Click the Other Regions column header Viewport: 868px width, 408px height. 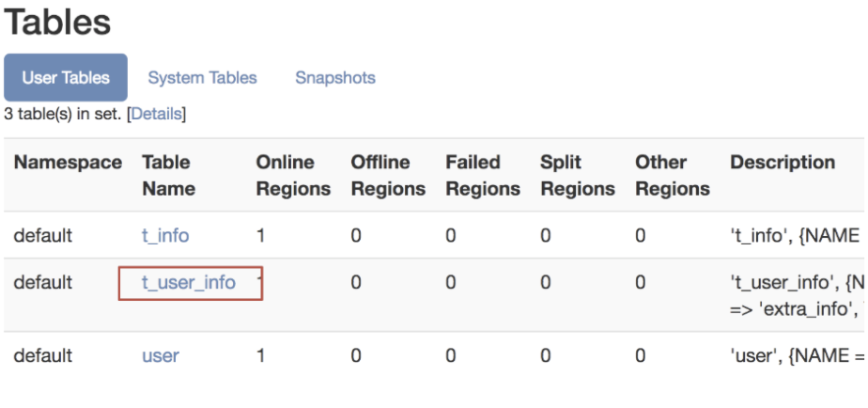click(x=673, y=175)
